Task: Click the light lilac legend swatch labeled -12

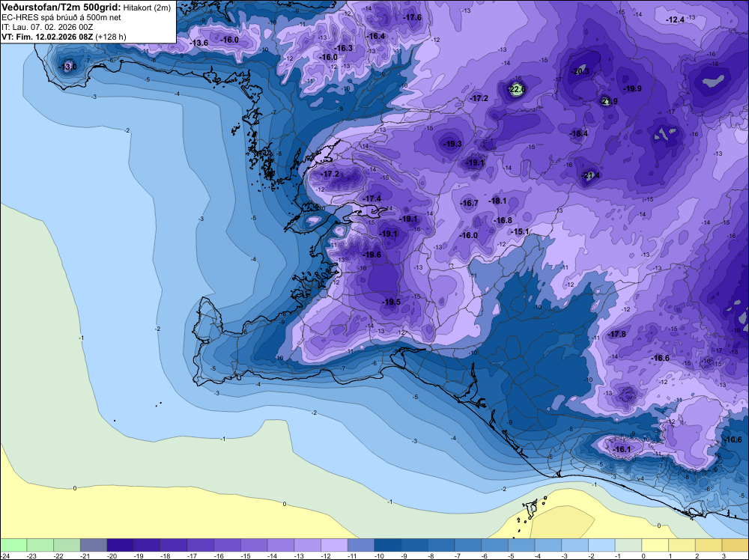Action: [x=334, y=545]
